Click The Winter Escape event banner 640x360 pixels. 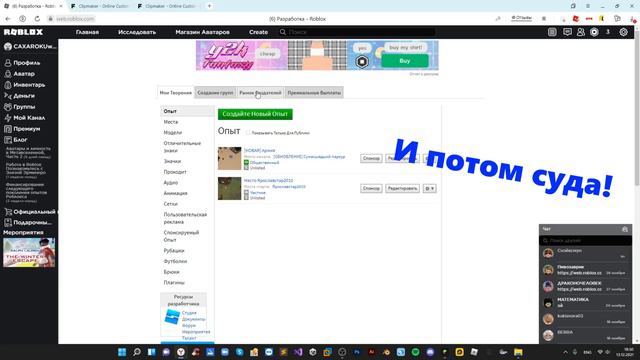29,253
